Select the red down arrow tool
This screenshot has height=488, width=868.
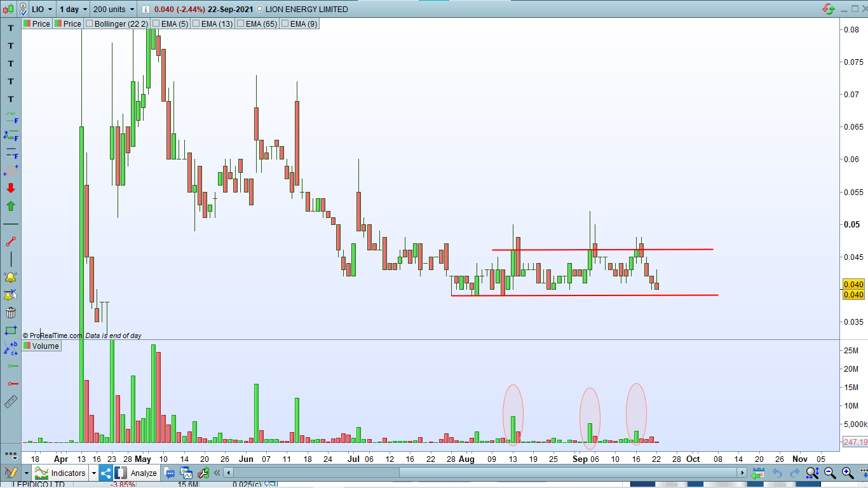[11, 188]
